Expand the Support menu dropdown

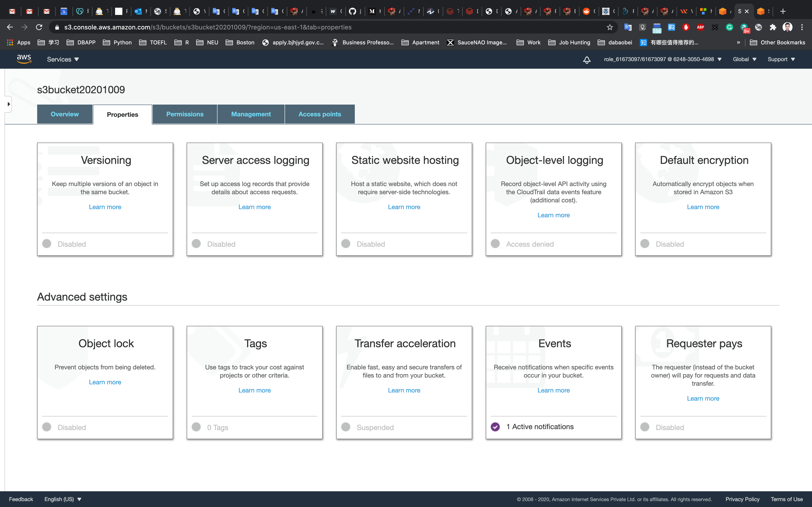(x=781, y=59)
